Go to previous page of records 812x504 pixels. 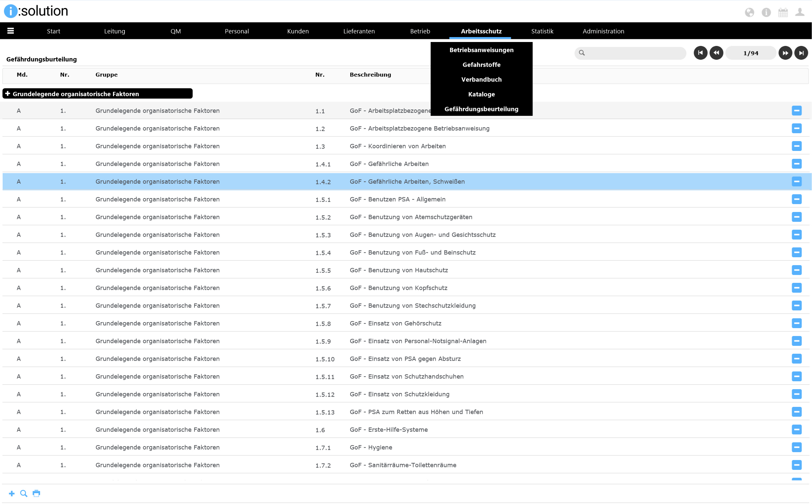tap(716, 53)
